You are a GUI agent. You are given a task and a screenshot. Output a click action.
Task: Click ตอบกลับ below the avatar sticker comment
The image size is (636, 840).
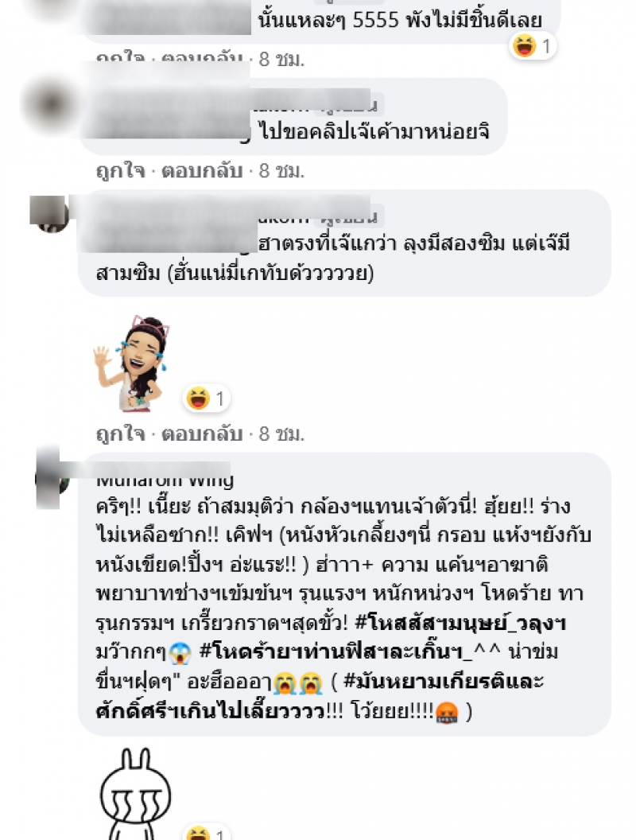[203, 434]
